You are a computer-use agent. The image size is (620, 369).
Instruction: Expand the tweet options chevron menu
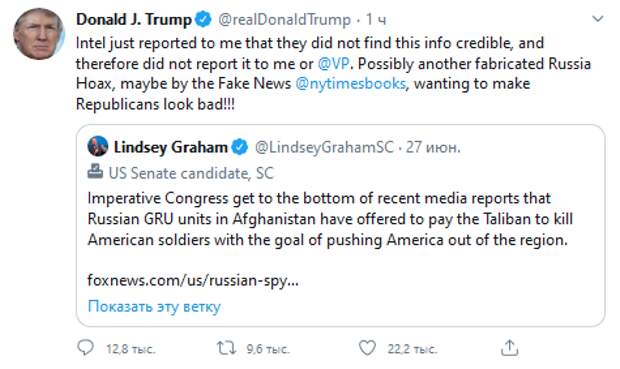[597, 19]
